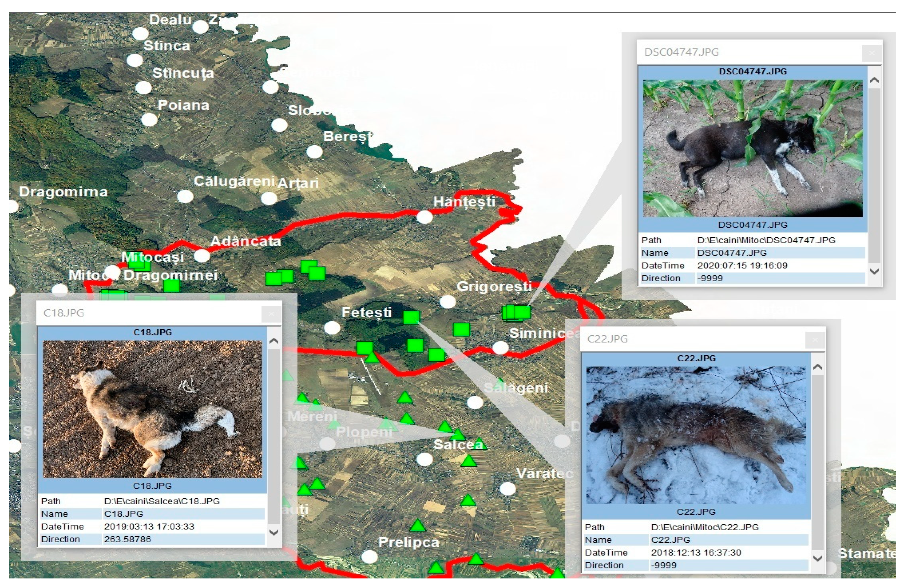The height and width of the screenshot is (588, 909).
Task: Click the C18.JPG dog photo thumbnail
Action: 152,409
